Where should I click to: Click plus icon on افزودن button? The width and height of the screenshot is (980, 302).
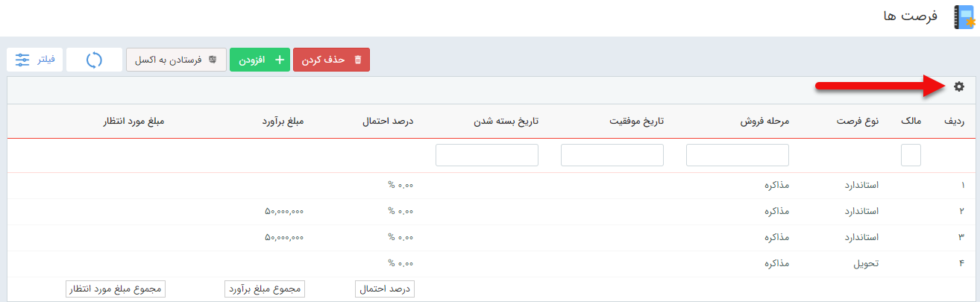pos(280,60)
